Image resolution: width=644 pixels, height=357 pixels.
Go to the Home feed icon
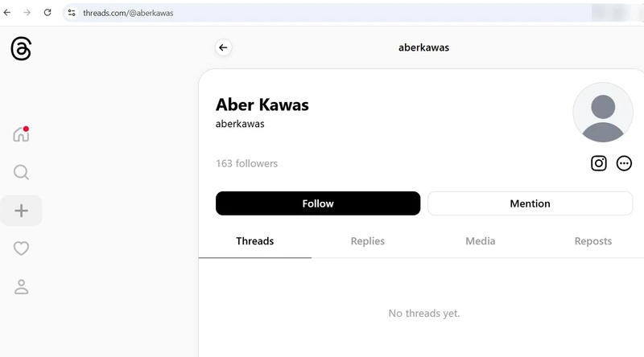(x=21, y=134)
